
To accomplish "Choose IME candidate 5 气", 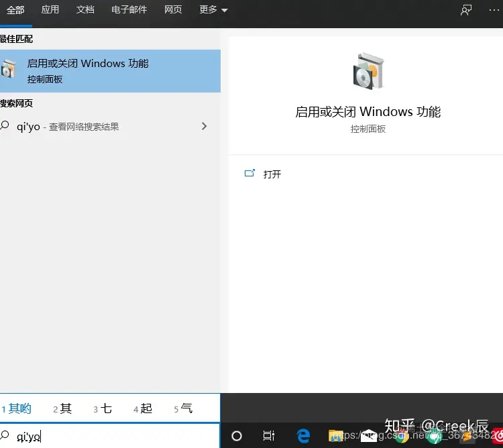I will [x=183, y=408].
